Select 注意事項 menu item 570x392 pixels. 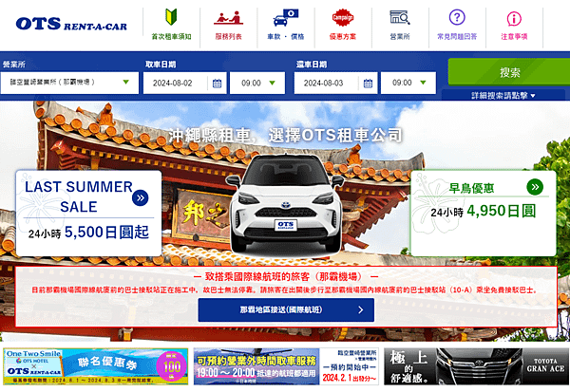tap(514, 37)
